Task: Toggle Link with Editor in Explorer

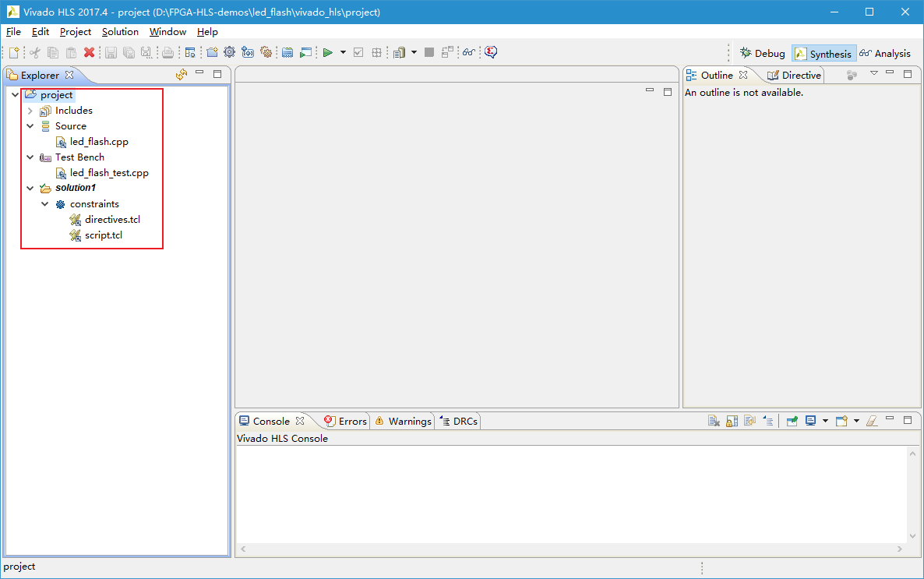Action: [182, 75]
